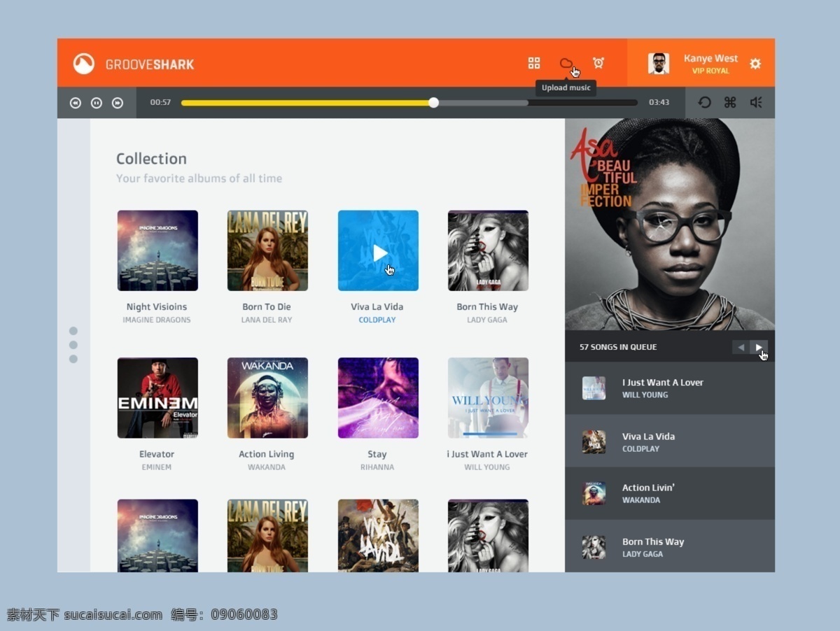Select the "Elevator" album title
The image size is (840, 631).
tap(157, 454)
